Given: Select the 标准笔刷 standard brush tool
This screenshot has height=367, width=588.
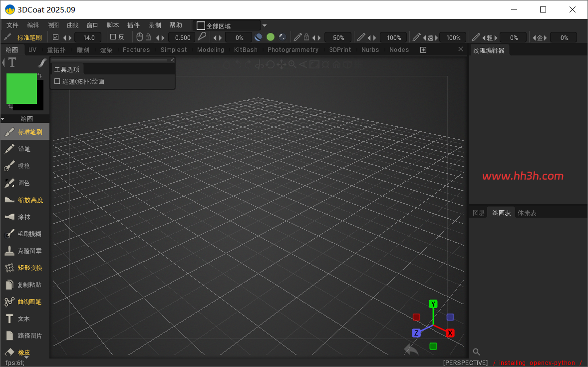Looking at the screenshot, I should coord(25,132).
